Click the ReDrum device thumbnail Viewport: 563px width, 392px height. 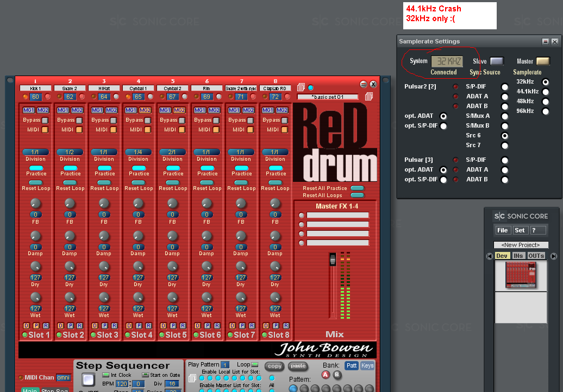click(521, 275)
